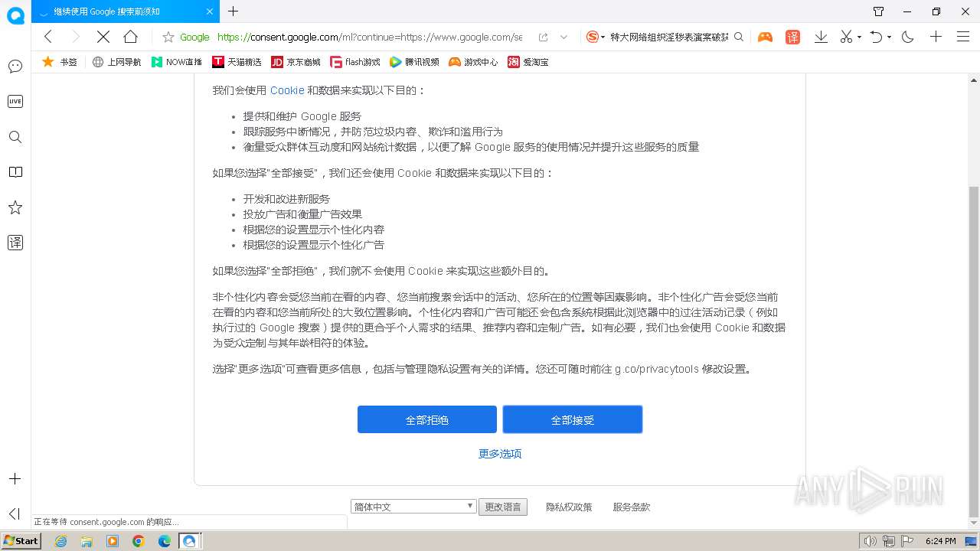Open the sidebar translate icon
This screenshot has height=551, width=980.
(15, 243)
